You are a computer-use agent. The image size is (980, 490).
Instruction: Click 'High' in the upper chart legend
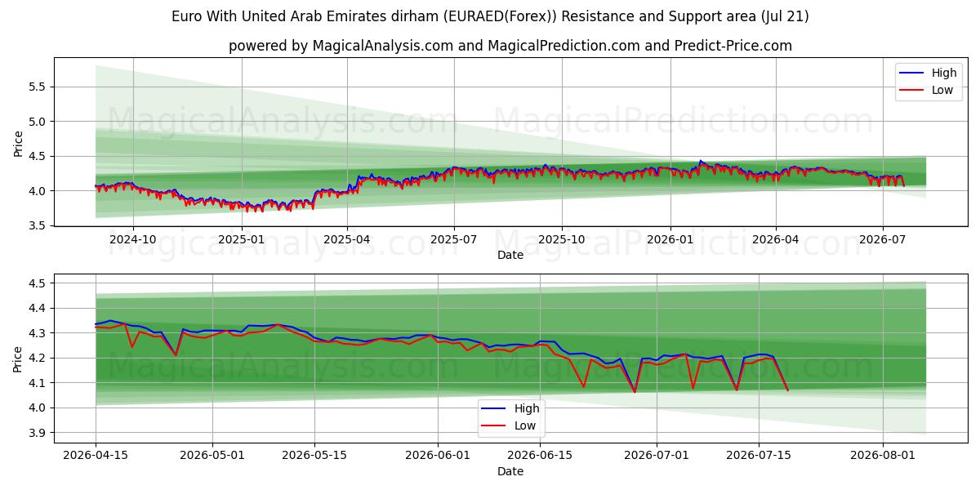coord(944,73)
